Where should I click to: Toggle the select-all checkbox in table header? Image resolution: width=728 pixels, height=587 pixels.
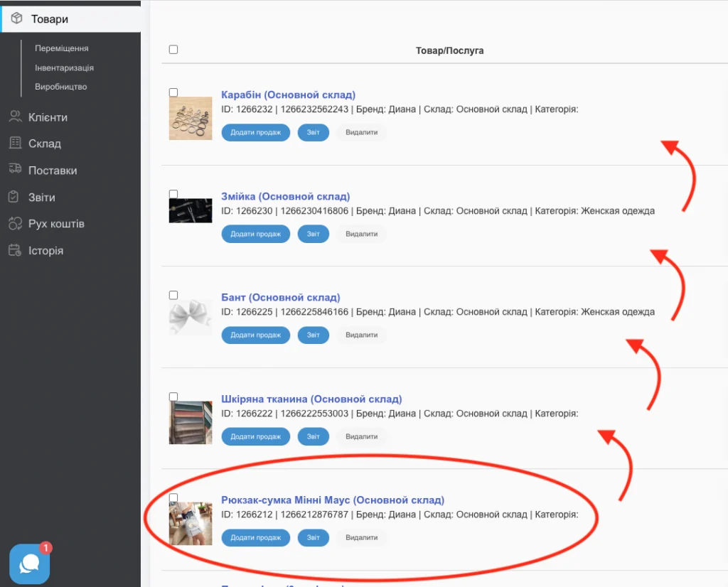click(x=173, y=50)
